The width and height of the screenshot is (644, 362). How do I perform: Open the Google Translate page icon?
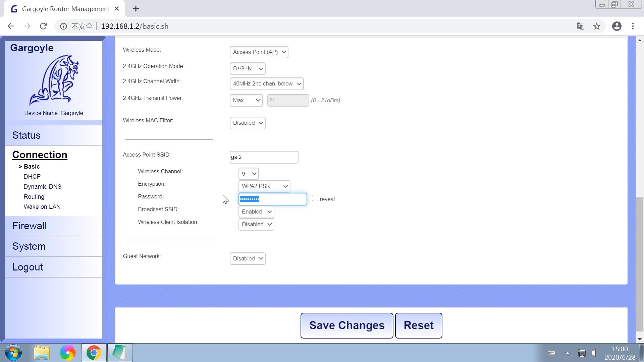(x=580, y=26)
